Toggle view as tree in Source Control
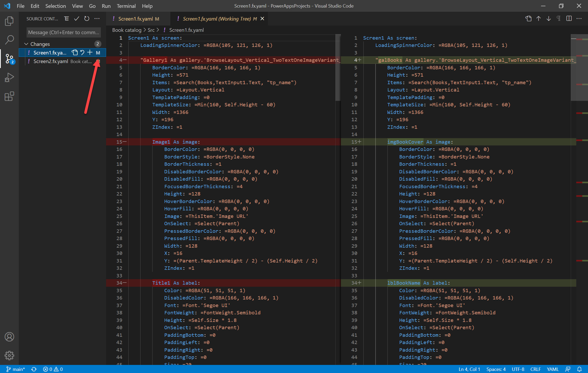588x373 pixels. point(66,19)
